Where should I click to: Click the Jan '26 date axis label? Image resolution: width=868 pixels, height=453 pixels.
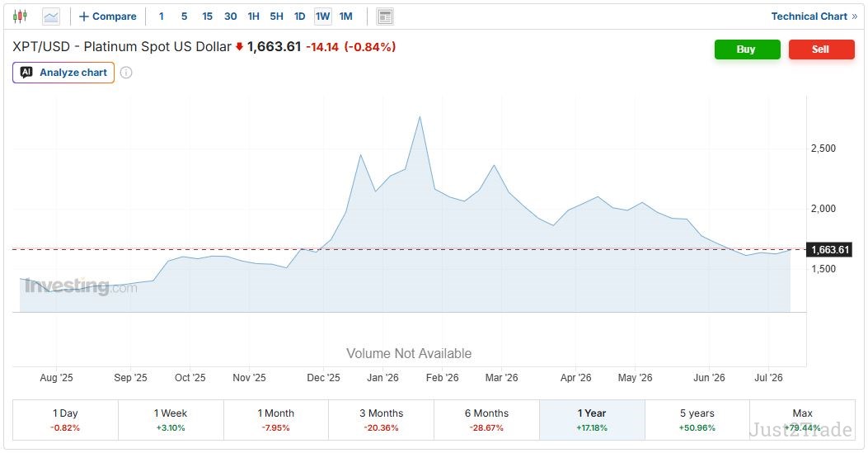tap(383, 378)
